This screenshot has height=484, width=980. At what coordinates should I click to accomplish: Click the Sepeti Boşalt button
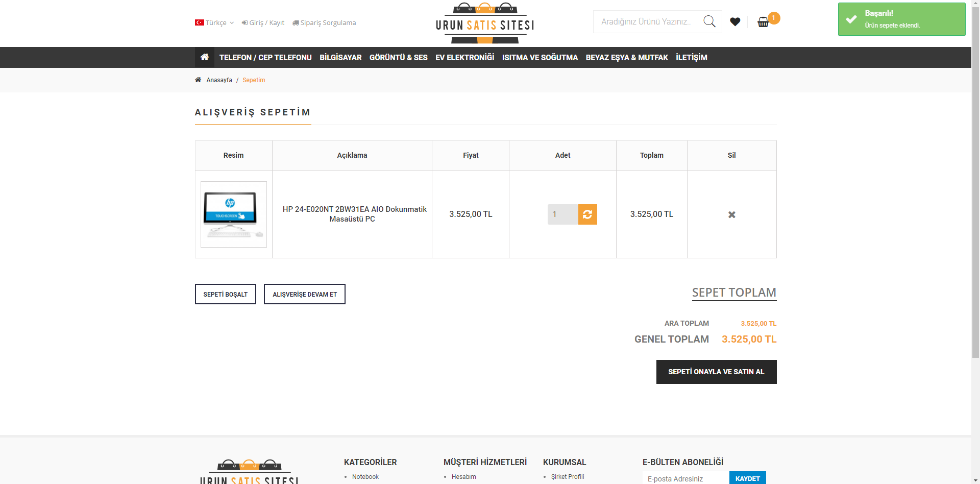226,294
